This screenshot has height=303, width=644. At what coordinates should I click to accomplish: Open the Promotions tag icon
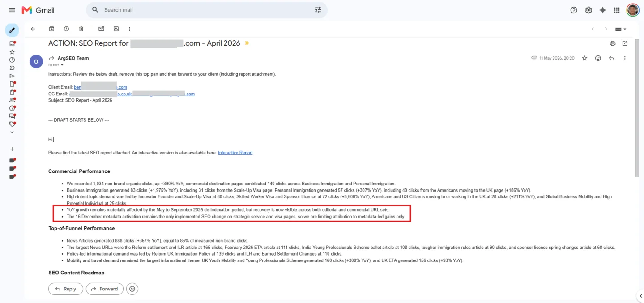[x=12, y=124]
